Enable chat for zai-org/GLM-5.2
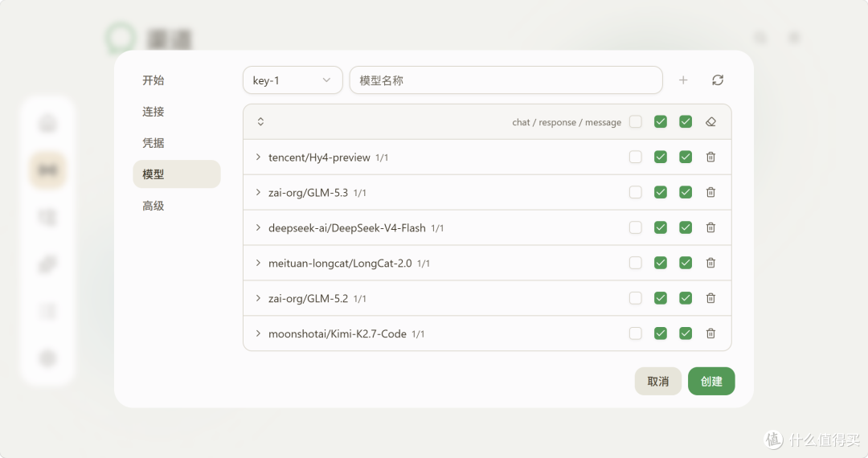This screenshot has height=458, width=868. tap(636, 299)
